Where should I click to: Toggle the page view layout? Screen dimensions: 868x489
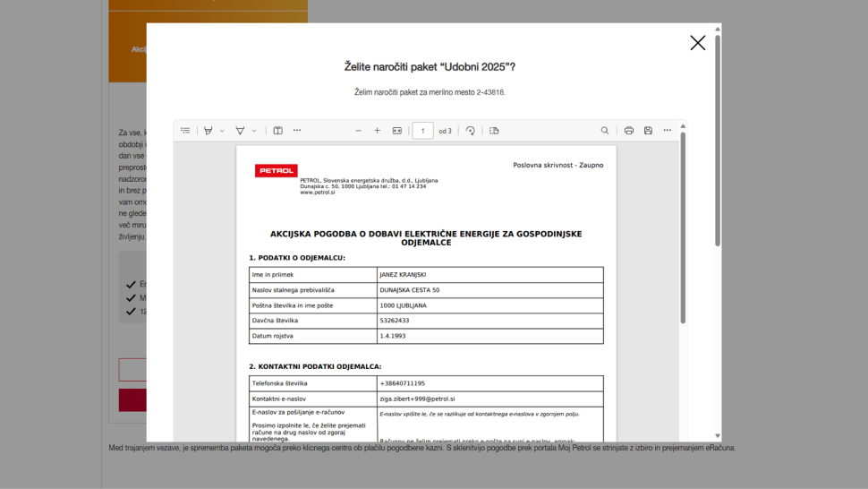494,131
